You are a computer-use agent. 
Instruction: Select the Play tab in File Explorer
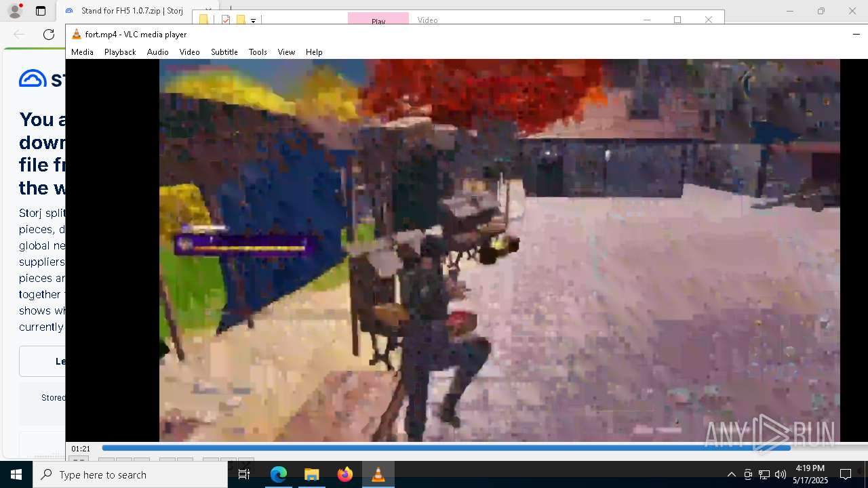click(x=378, y=20)
